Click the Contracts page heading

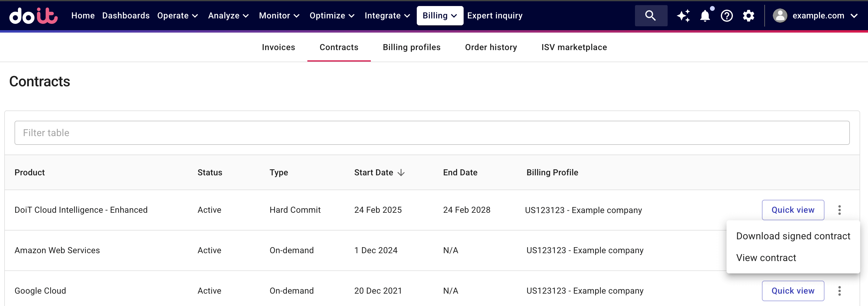(39, 81)
